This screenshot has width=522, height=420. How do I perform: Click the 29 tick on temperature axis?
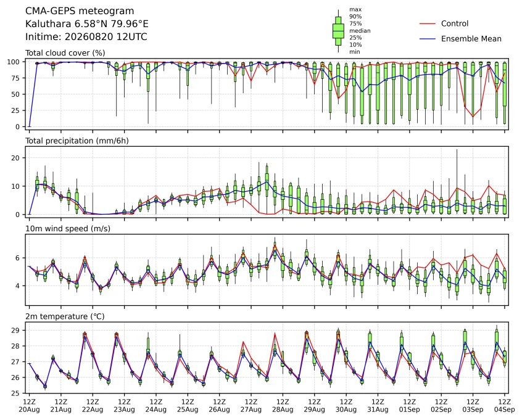click(17, 330)
